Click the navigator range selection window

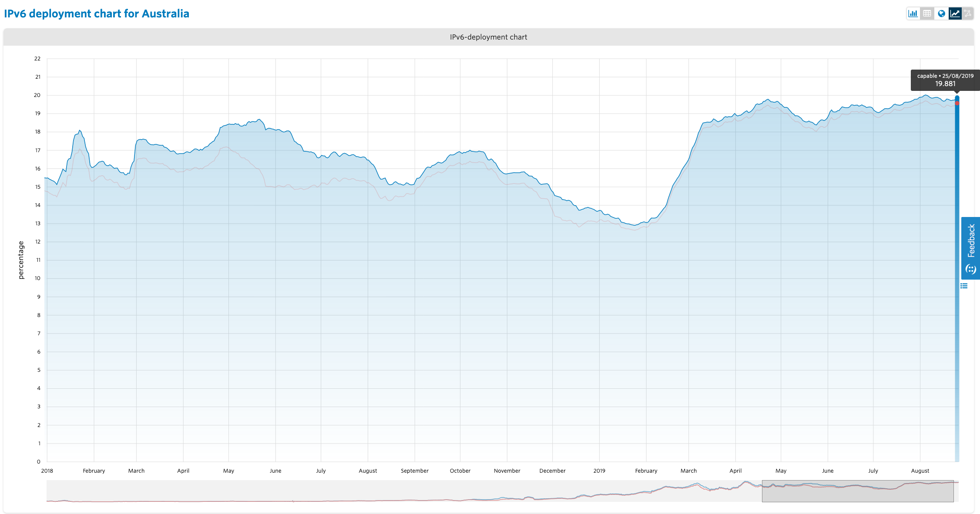tap(858, 491)
